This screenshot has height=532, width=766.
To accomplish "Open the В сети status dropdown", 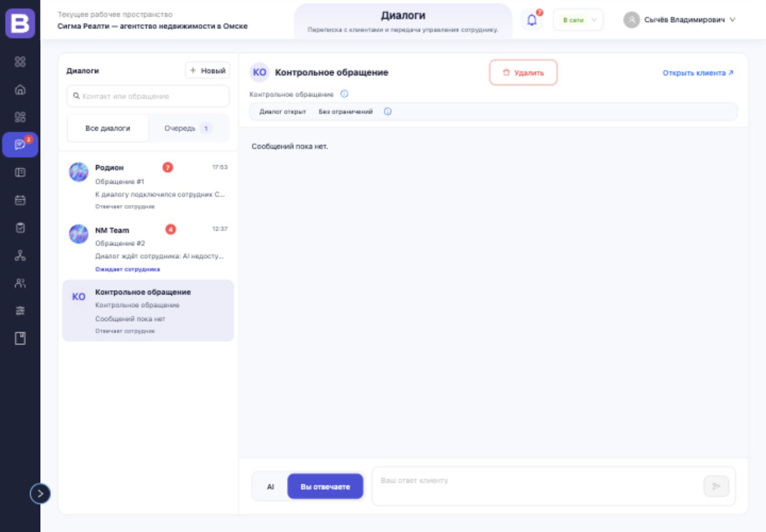I will coord(578,20).
